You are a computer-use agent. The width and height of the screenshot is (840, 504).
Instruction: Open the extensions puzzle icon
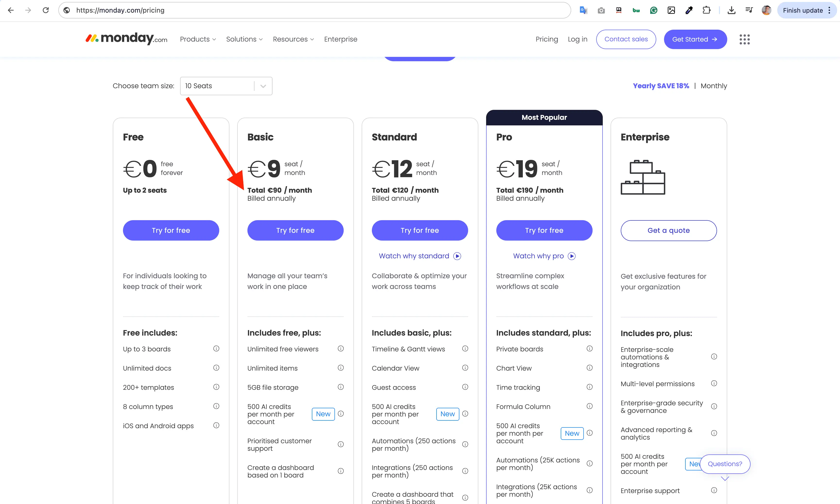(707, 10)
